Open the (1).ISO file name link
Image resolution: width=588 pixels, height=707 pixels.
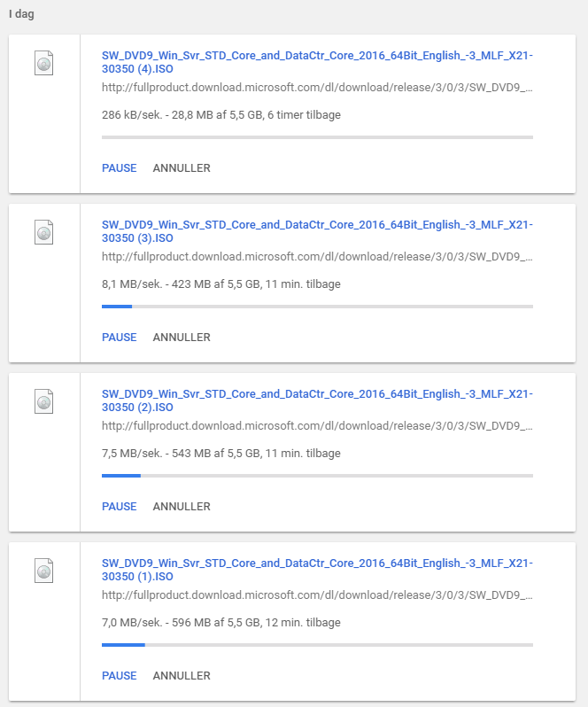pyautogui.click(x=317, y=570)
